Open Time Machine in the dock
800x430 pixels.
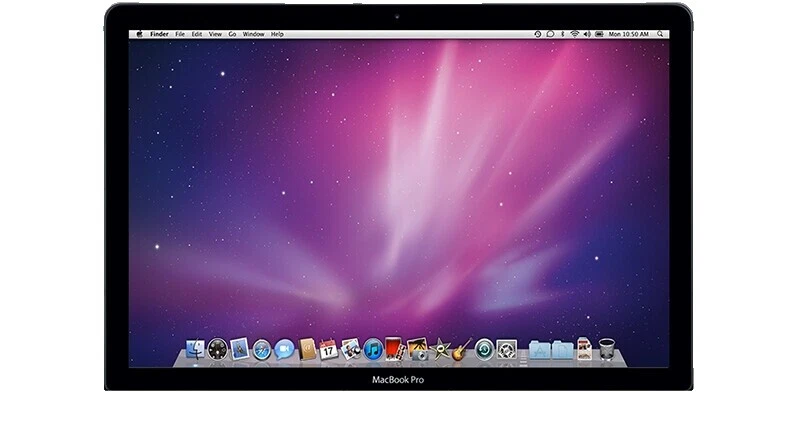click(484, 350)
